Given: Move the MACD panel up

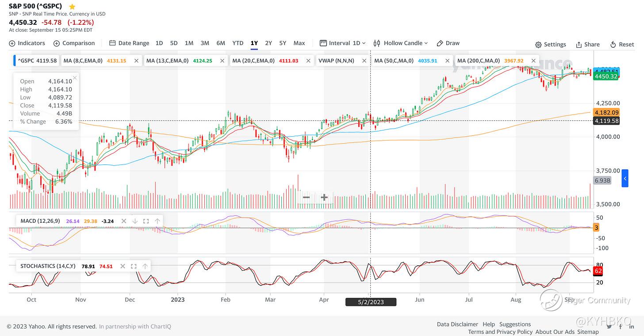Looking at the screenshot, I should [x=157, y=221].
